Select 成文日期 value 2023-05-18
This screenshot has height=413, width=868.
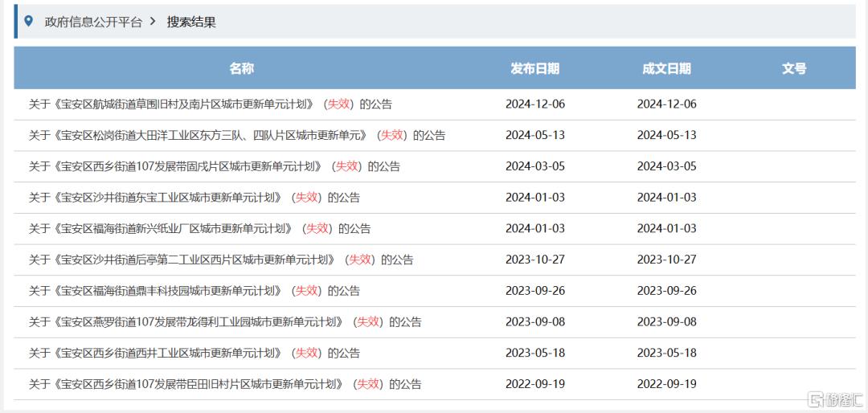tap(667, 353)
